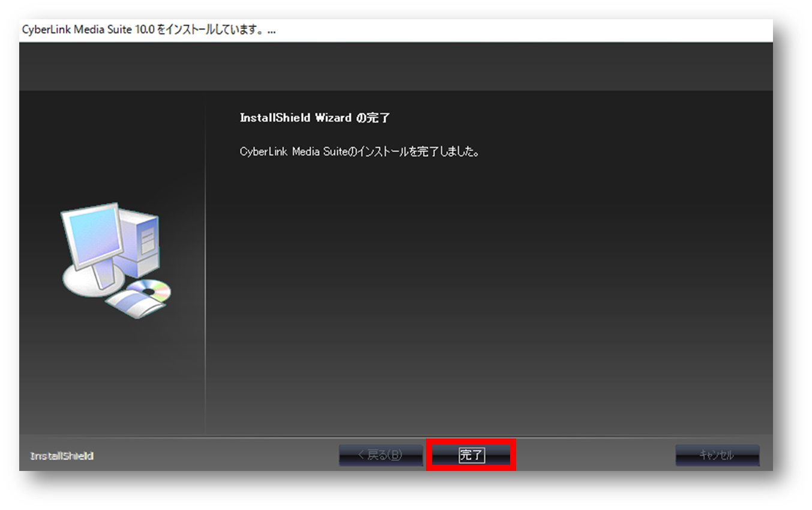The height and width of the screenshot is (510, 812).
Task: Click the 'CyberLink Media Suiteのインストールを完了しました。' message
Action: 359,152
